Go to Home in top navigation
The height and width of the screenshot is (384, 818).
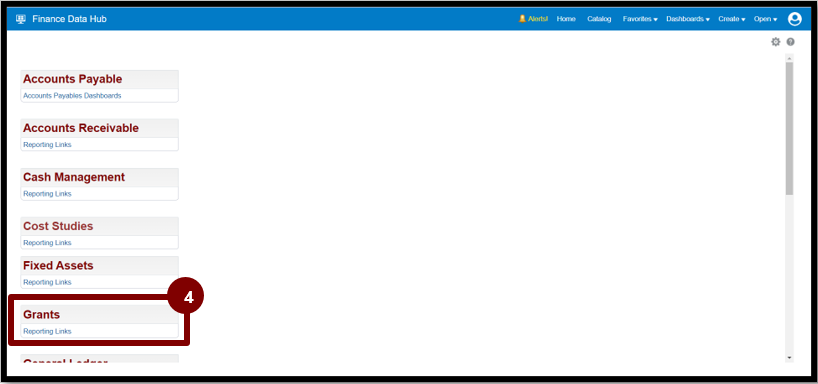(x=566, y=19)
